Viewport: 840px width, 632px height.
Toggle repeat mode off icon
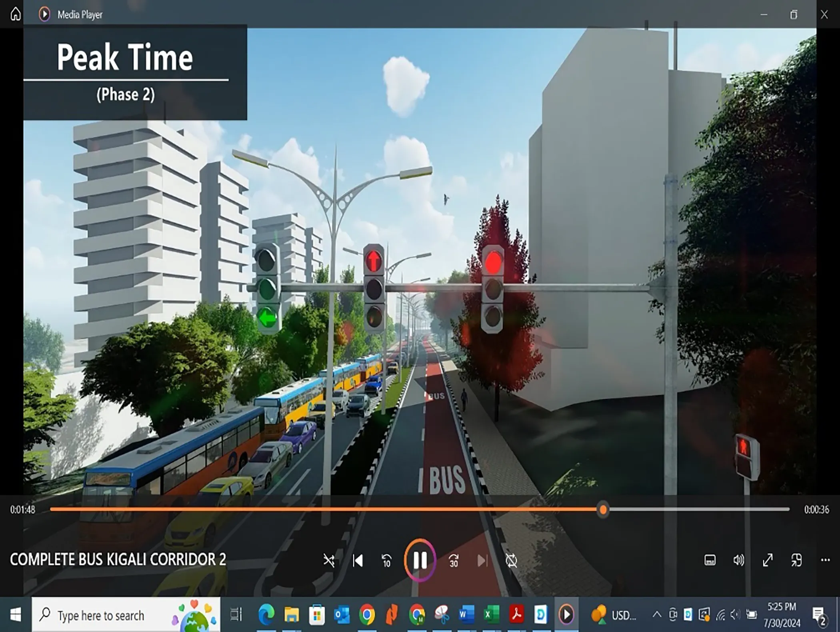pos(511,560)
